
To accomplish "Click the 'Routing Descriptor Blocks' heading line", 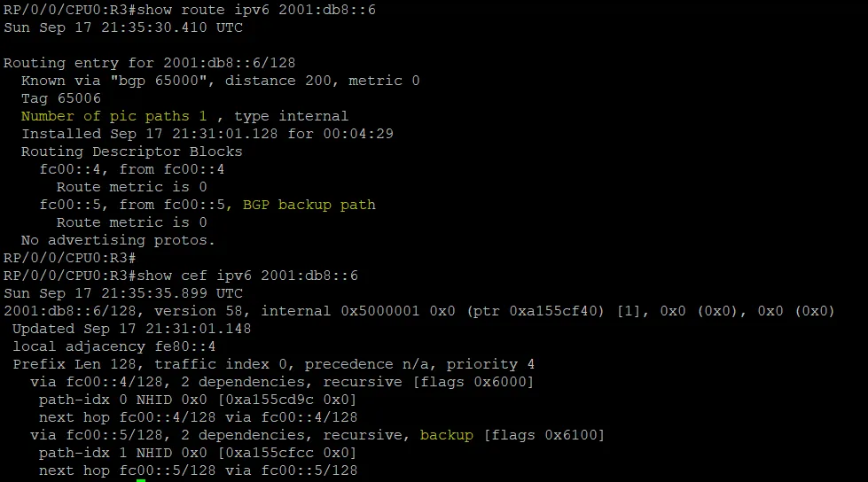I will tap(132, 152).
